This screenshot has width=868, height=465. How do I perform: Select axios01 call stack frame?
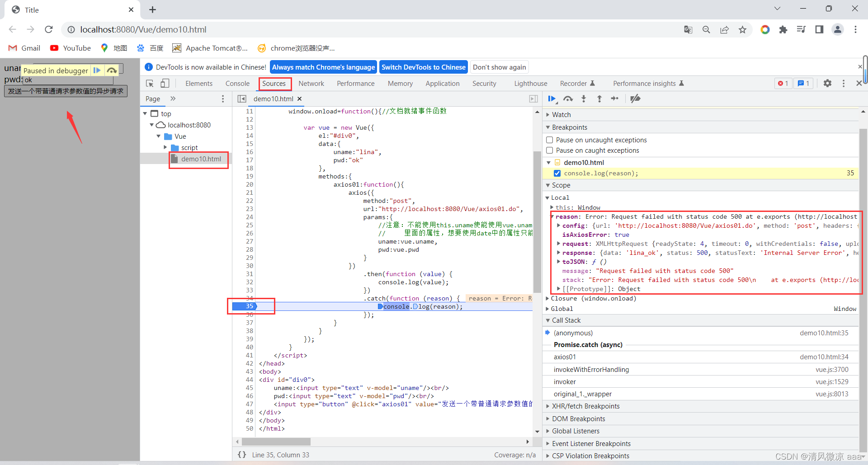(701, 357)
